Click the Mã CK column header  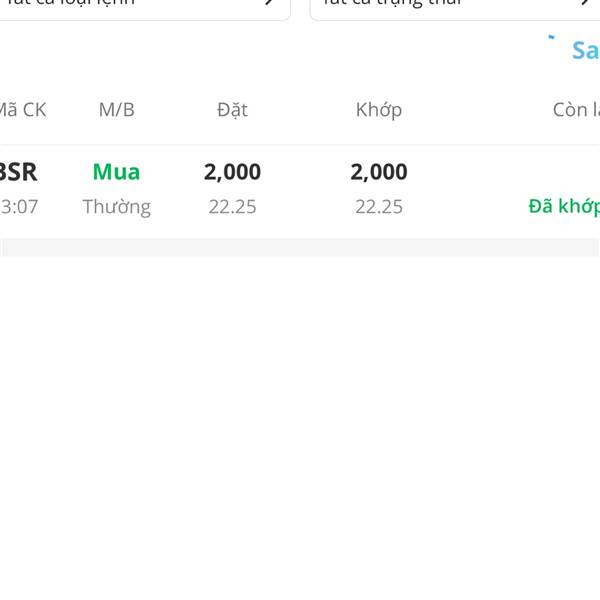[23, 110]
